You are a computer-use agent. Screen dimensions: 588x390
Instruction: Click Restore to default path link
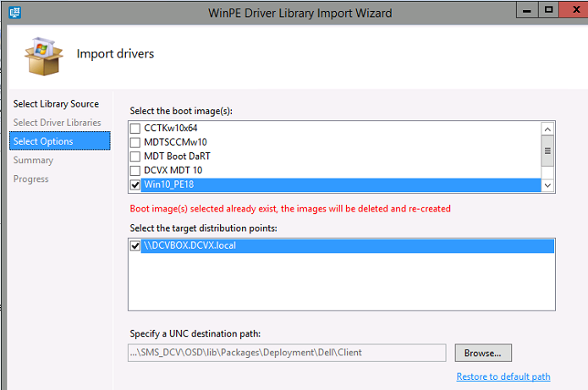[503, 376]
